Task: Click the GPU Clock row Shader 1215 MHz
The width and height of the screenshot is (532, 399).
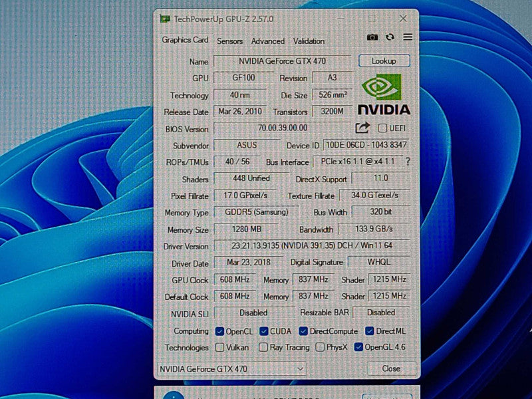Action: pyautogui.click(x=390, y=279)
